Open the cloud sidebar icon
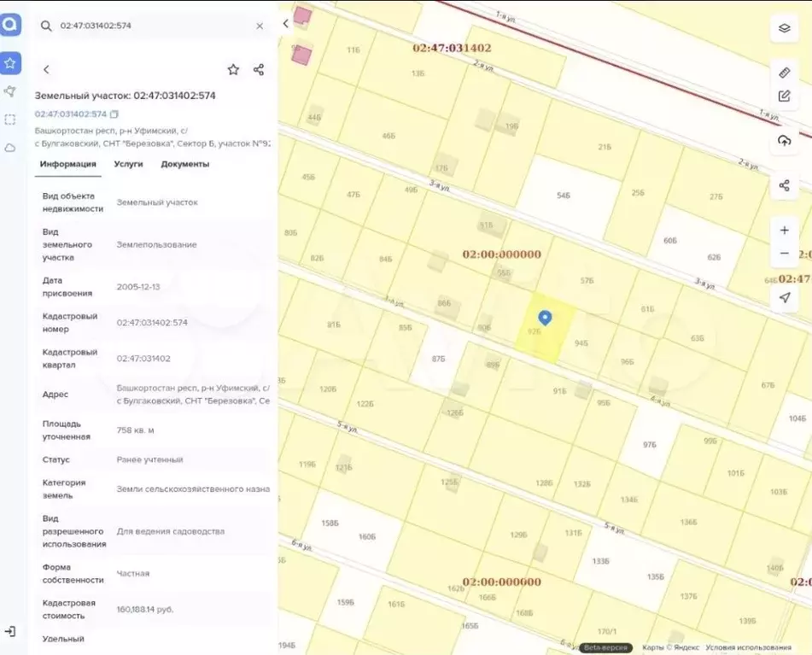The height and width of the screenshot is (655, 812). tap(10, 148)
